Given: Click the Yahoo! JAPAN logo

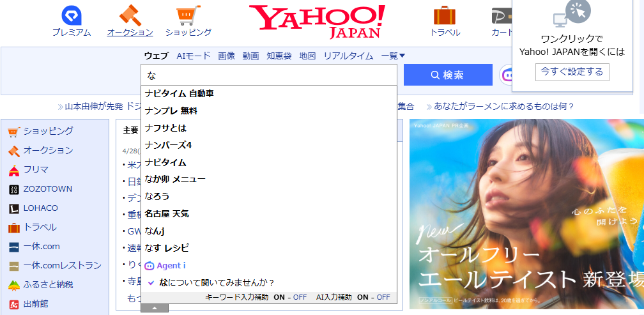Looking at the screenshot, I should [x=317, y=21].
